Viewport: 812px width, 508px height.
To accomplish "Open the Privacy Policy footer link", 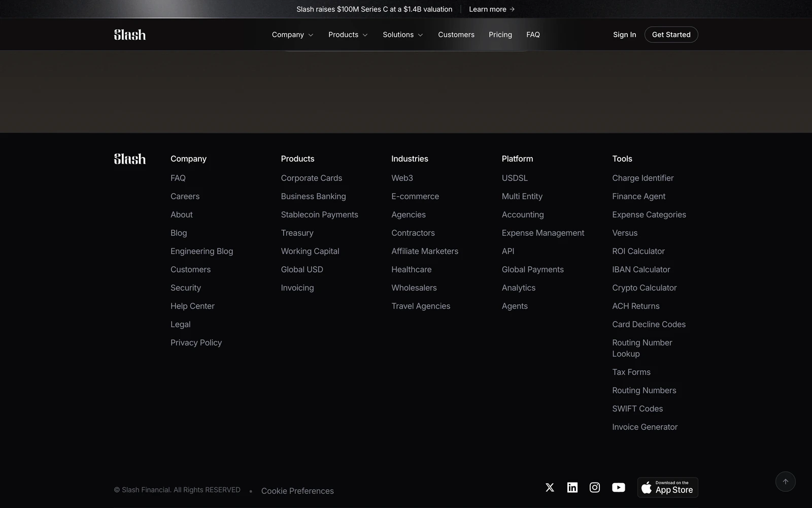I will click(196, 342).
